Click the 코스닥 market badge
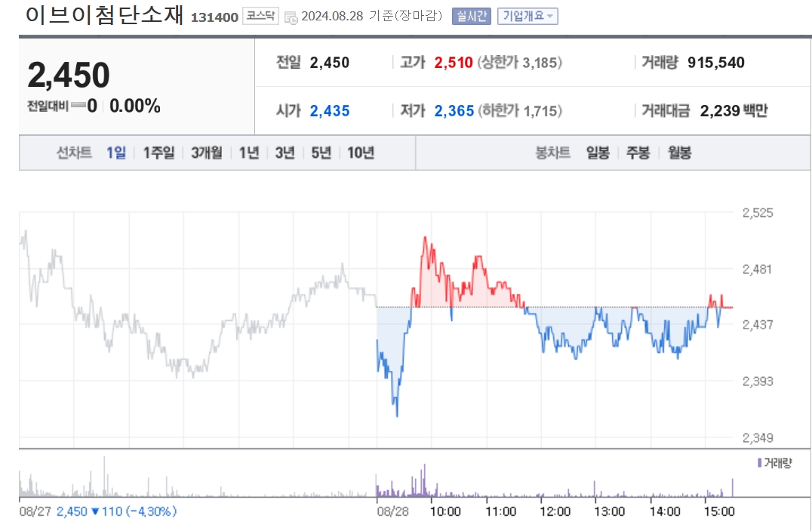 260,16
